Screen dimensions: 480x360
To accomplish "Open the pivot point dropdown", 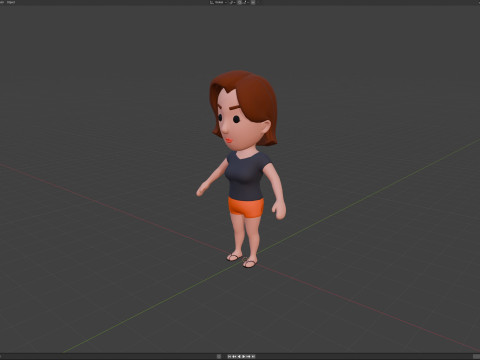I will [232, 2].
